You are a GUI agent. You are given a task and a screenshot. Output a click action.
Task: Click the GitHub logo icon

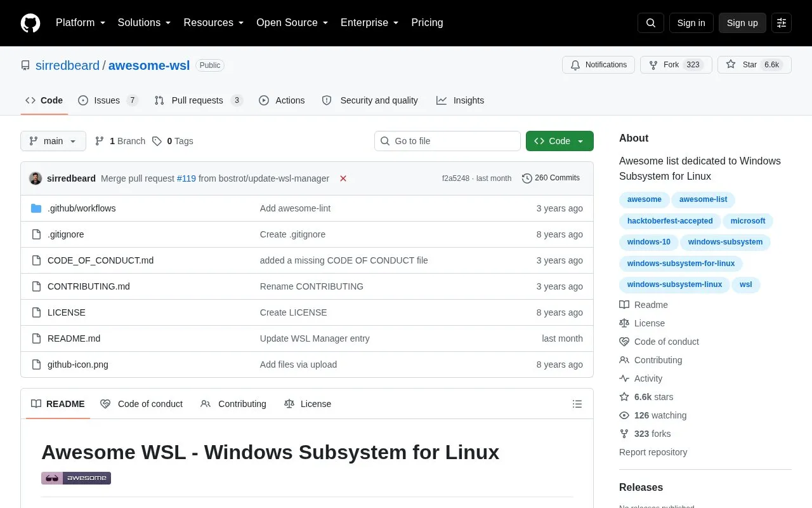(30, 23)
